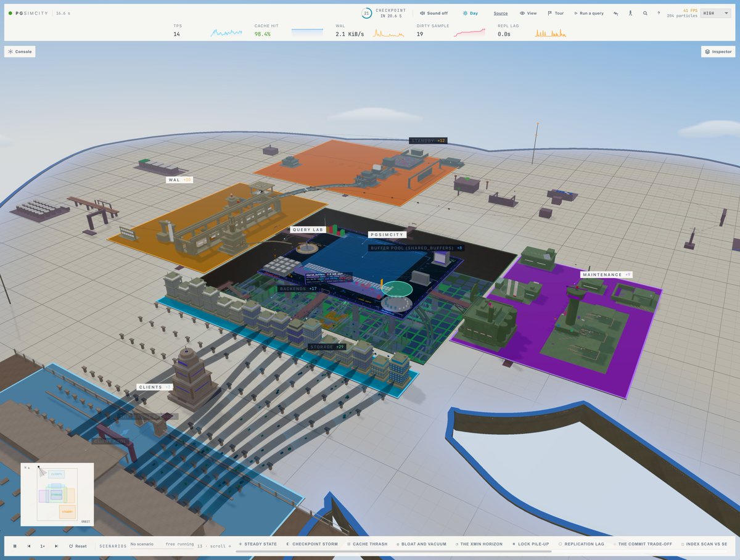Click the free running status text

pyautogui.click(x=179, y=544)
